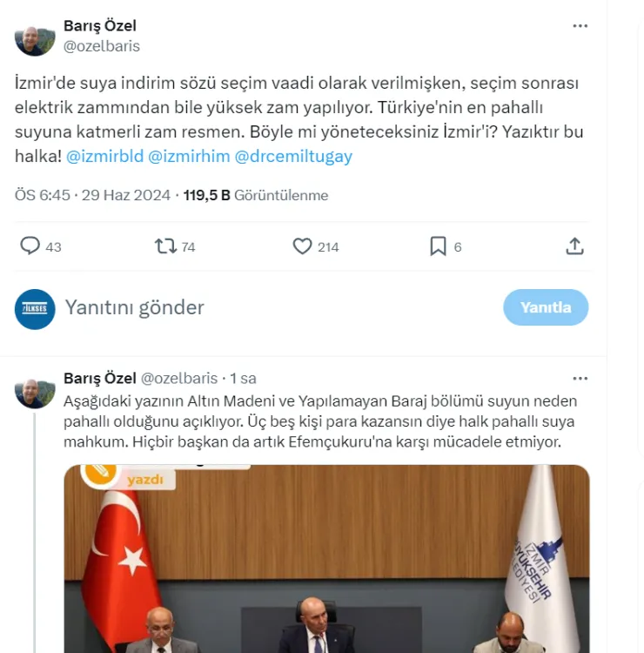Retweet the post with 74 retweets
Screen dimensions: 644x653
(x=165, y=246)
